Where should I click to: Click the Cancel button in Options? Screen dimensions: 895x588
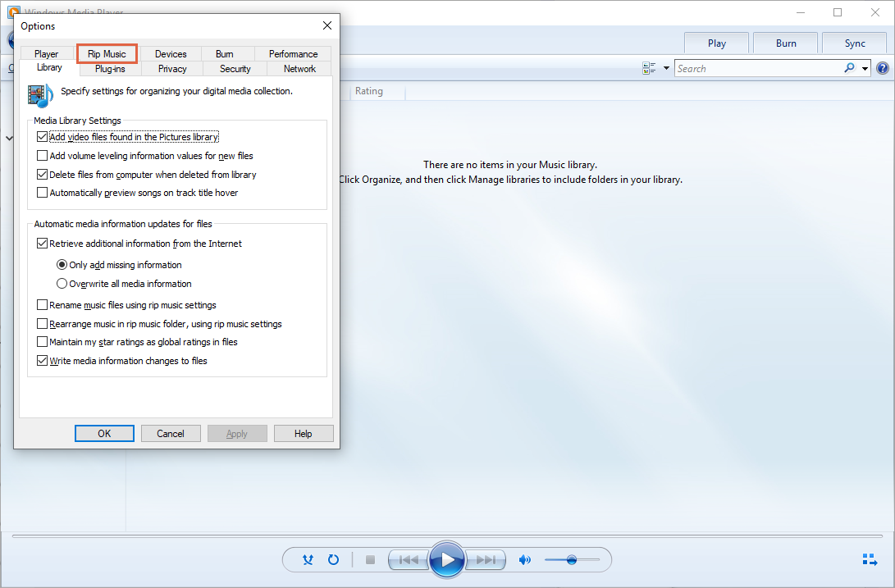click(x=171, y=434)
